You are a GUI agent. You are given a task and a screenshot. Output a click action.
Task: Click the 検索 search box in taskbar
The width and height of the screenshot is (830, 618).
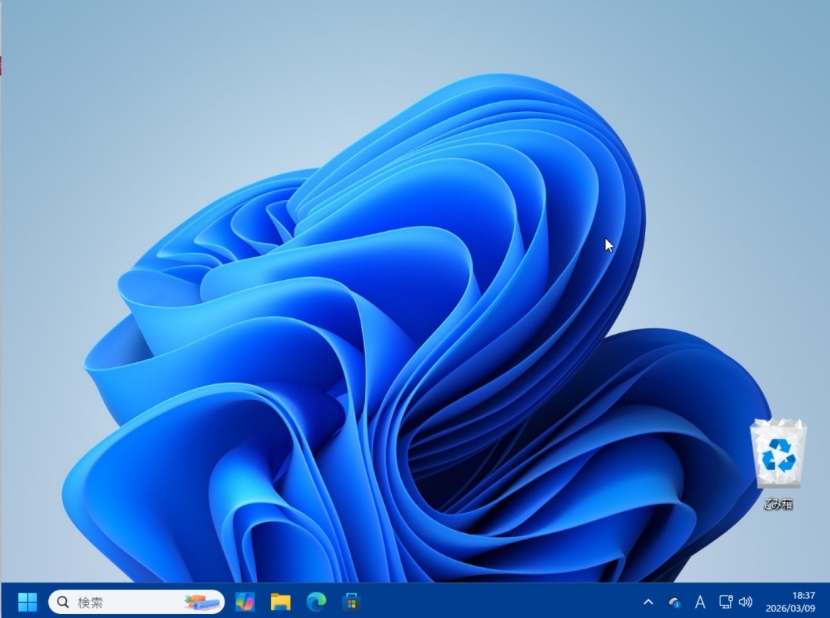click(136, 602)
